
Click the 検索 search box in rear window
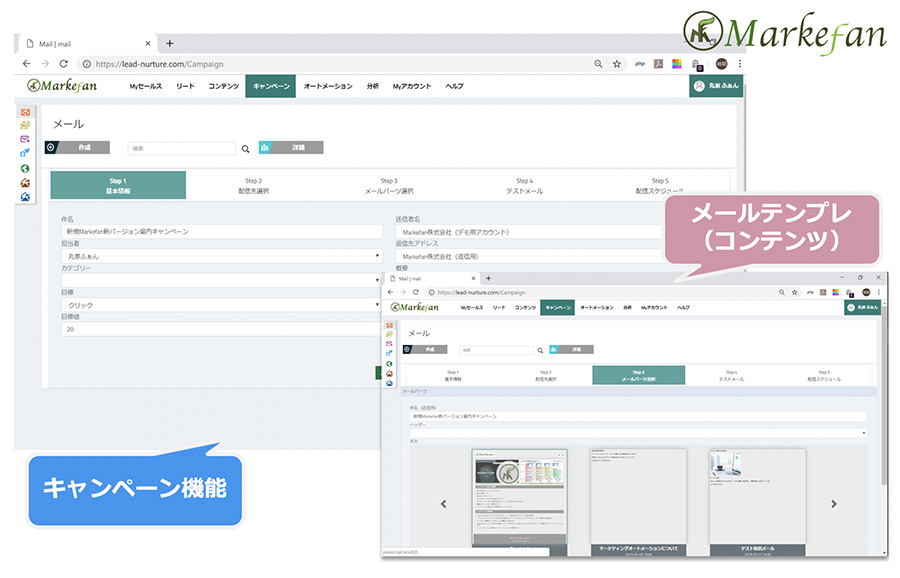click(181, 148)
